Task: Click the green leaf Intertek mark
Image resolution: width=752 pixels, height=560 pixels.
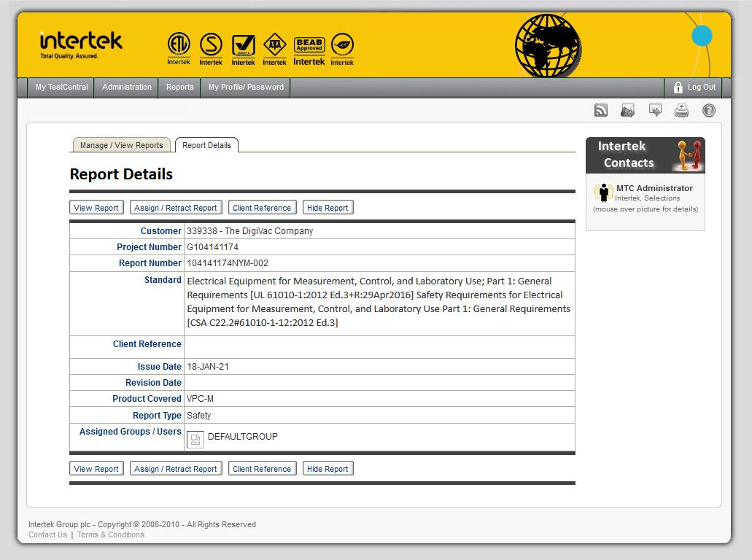Action: tap(342, 49)
